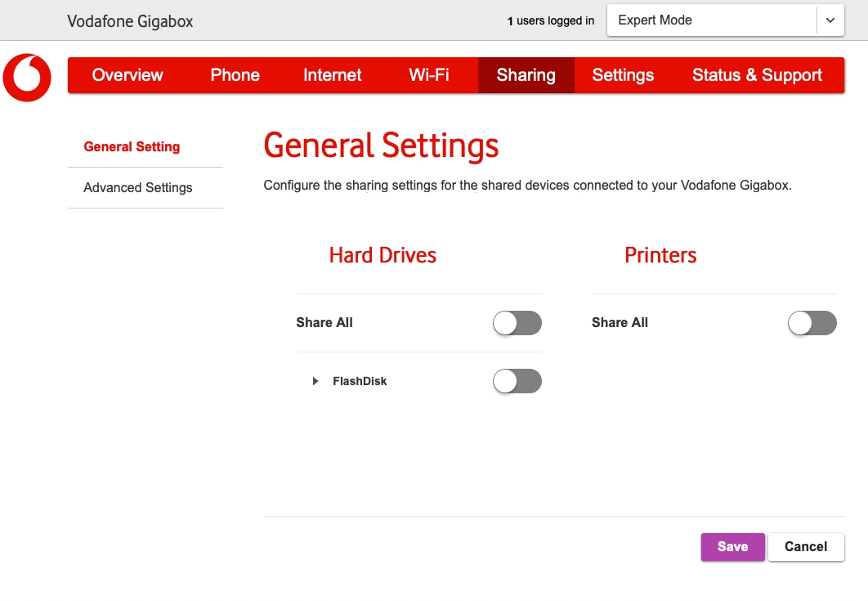Select the Sharing tab
Viewport: 868px width, 601px height.
tap(526, 75)
